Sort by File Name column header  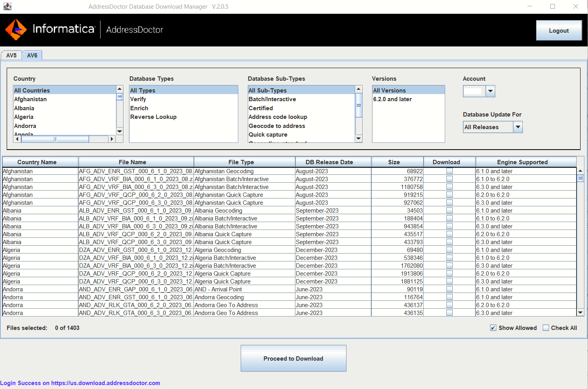(x=136, y=162)
